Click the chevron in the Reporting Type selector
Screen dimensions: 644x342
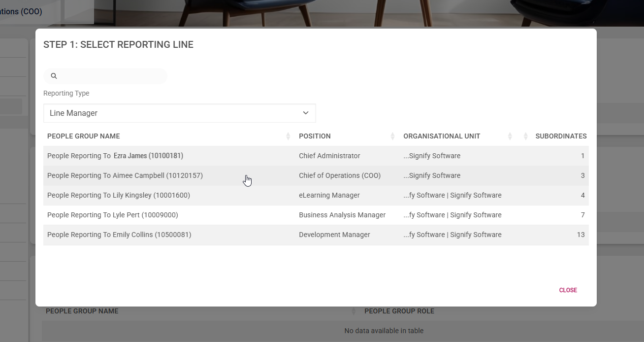coord(305,113)
